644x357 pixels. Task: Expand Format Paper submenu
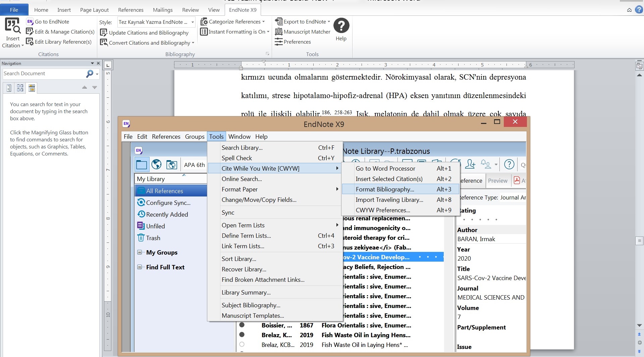click(275, 189)
